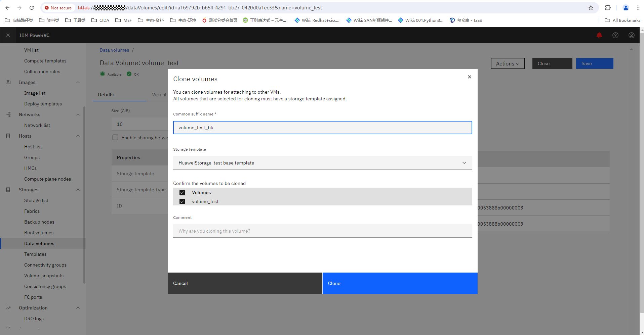Open Host list in sidebar
Viewport: 644px width, 335px height.
(x=33, y=147)
